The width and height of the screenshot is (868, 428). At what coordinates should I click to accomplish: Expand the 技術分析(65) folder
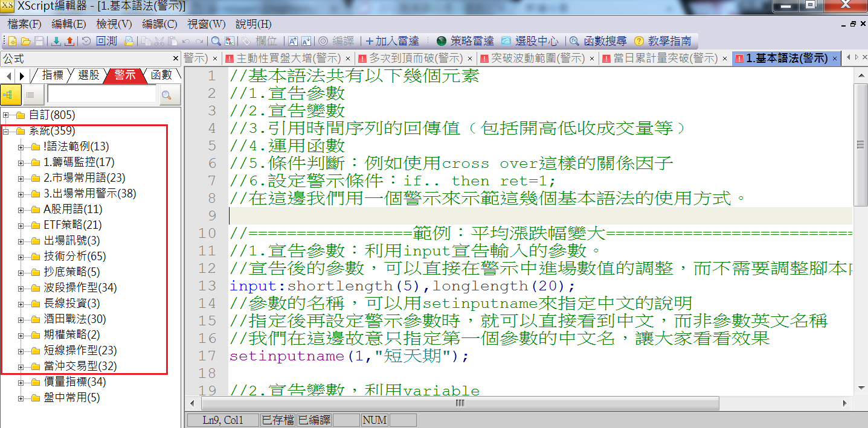[21, 257]
